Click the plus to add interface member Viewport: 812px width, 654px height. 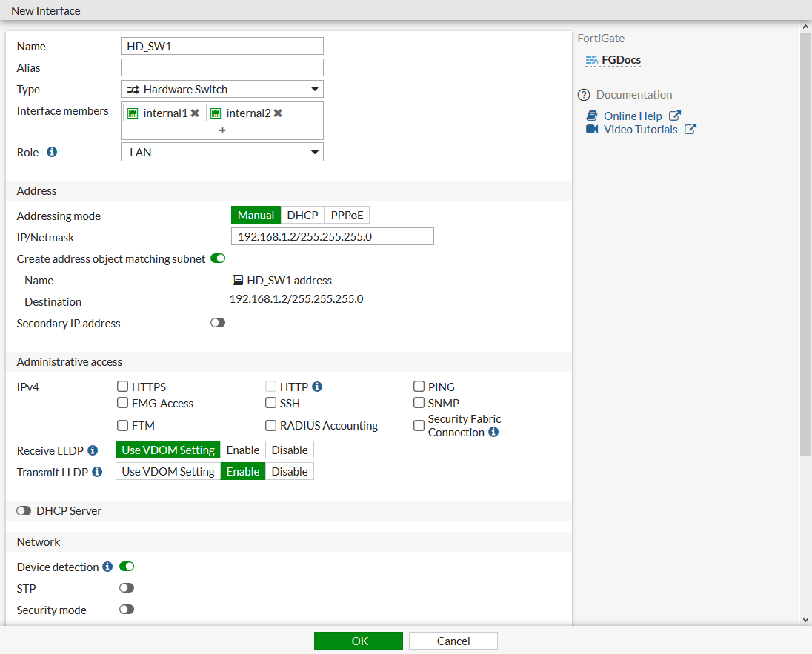(222, 130)
